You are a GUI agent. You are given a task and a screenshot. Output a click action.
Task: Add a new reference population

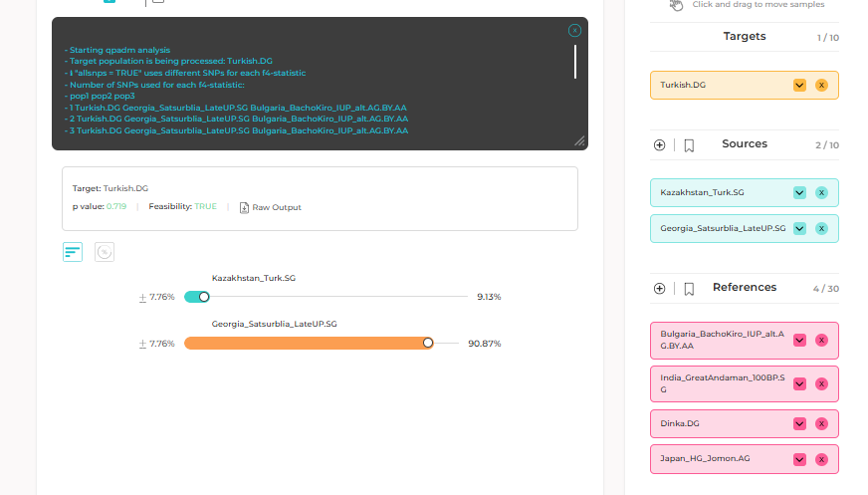659,289
